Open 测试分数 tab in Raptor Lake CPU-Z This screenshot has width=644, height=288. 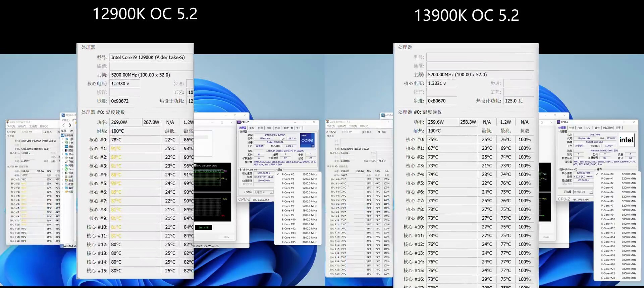tap(607, 128)
